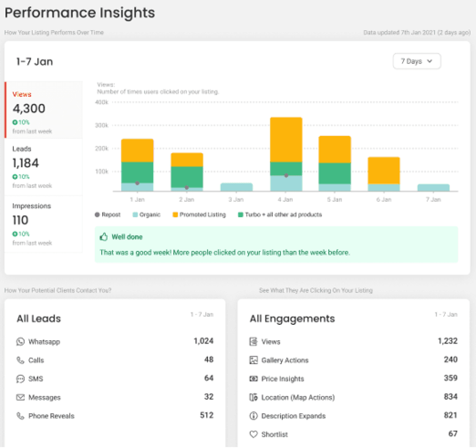This screenshot has height=448, width=476.
Task: Click the Calls phone icon
Action: coord(20,360)
